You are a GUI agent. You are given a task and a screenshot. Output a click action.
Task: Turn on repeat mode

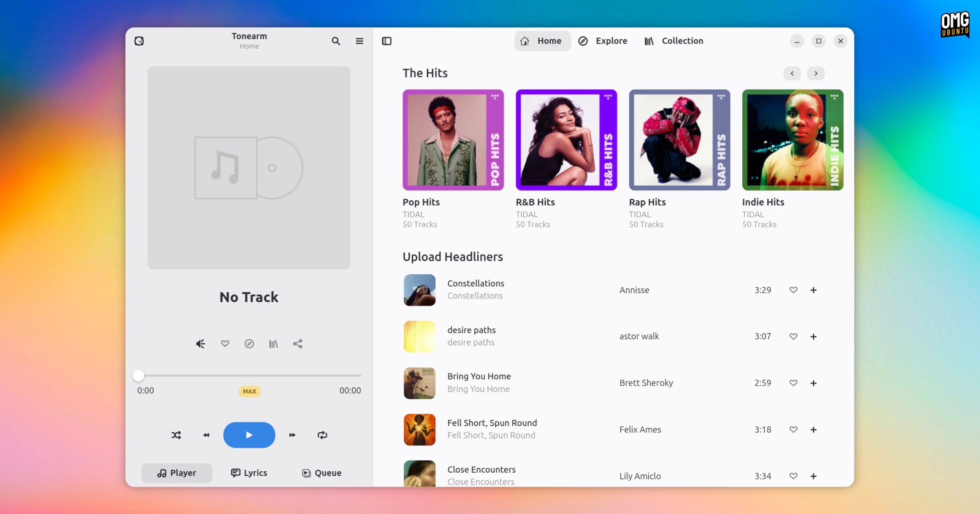[x=322, y=435]
